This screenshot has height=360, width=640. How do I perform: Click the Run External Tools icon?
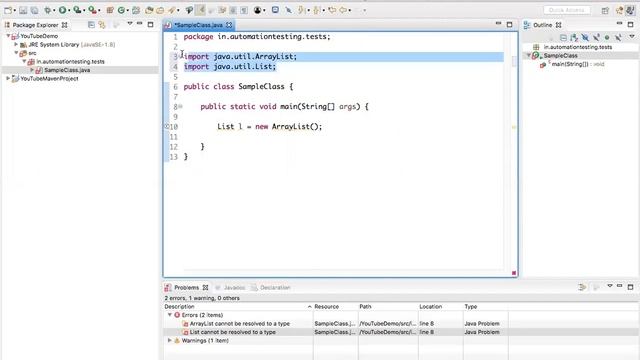(93, 10)
